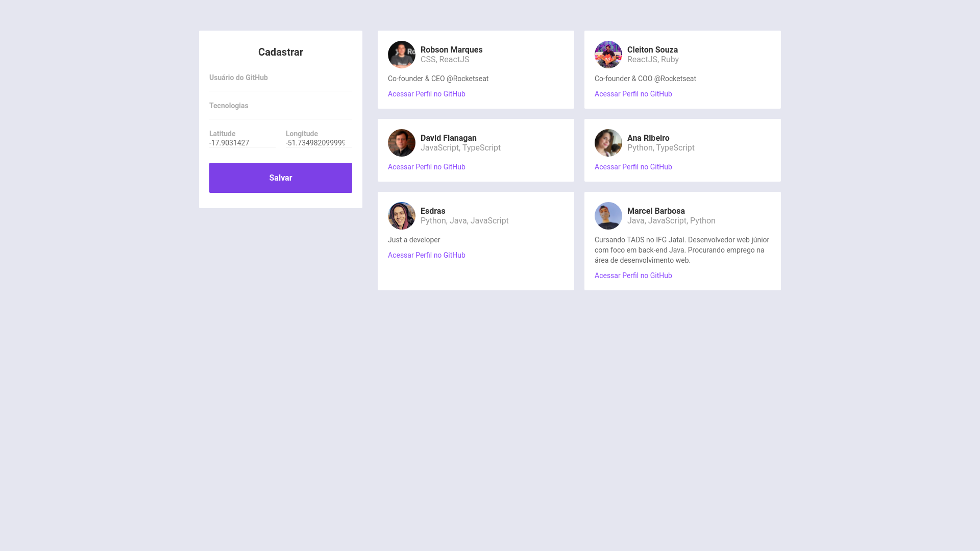Screen dimensions: 980x551
Task: Click Cleiton Souza's avatar photo
Action: 608,55
